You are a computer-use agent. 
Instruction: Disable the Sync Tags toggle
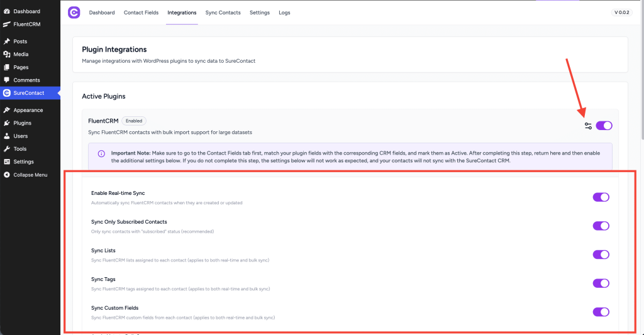601,283
